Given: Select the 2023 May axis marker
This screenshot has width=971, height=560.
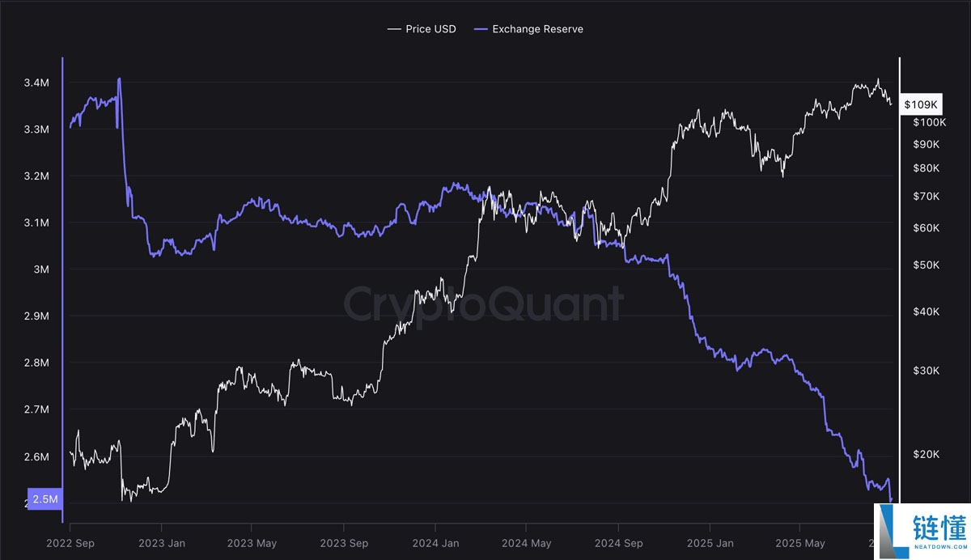Looking at the screenshot, I should point(252,543).
